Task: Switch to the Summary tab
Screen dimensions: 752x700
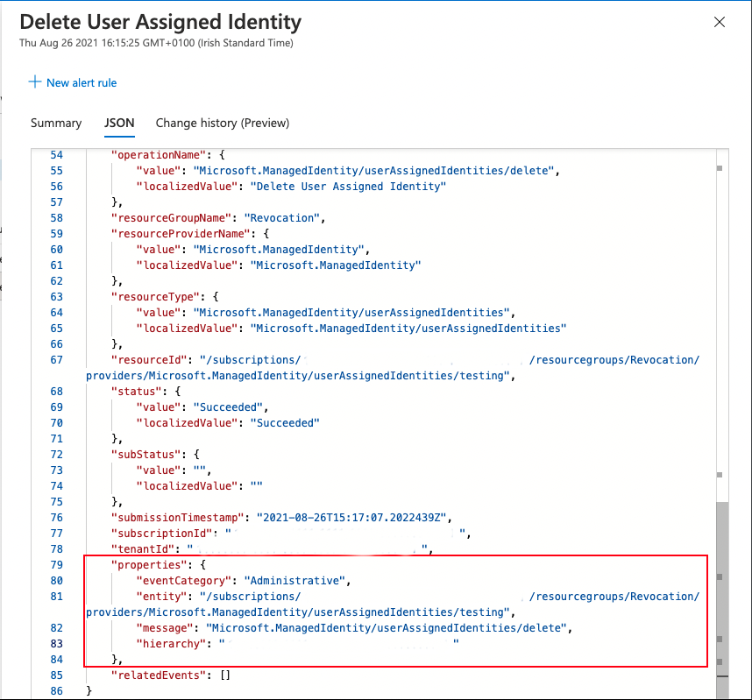Action: tap(56, 124)
